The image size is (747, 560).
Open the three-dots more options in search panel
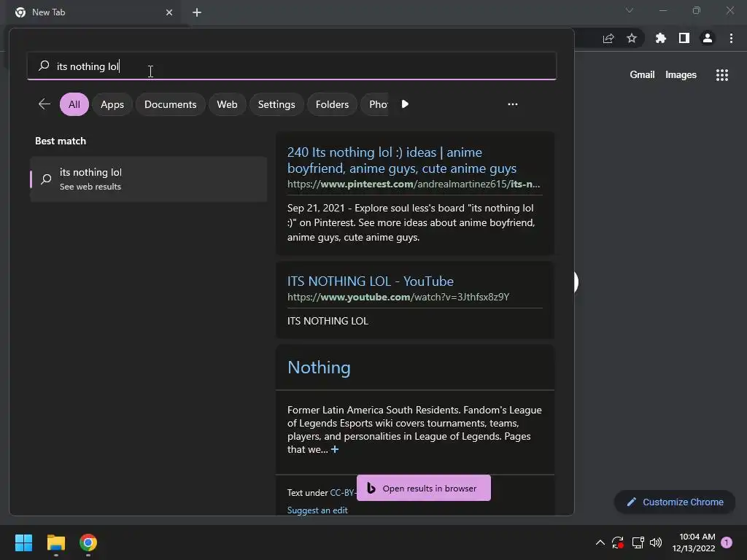coord(513,104)
